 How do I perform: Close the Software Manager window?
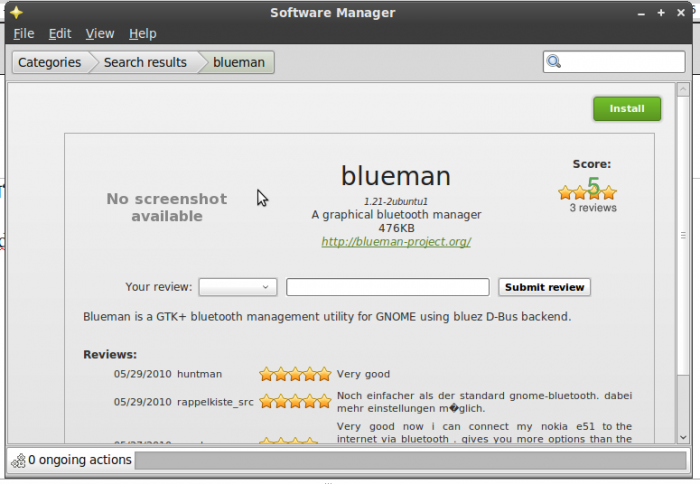click(681, 13)
